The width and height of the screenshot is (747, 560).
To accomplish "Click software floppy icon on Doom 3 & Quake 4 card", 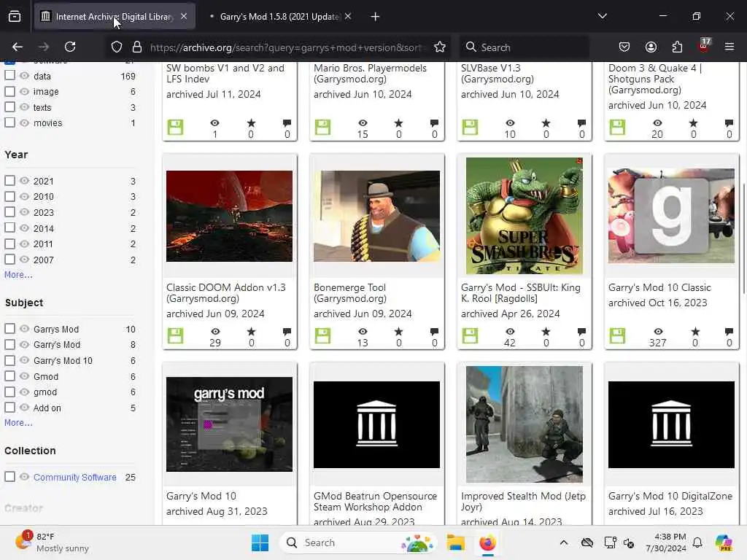I will click(x=617, y=127).
